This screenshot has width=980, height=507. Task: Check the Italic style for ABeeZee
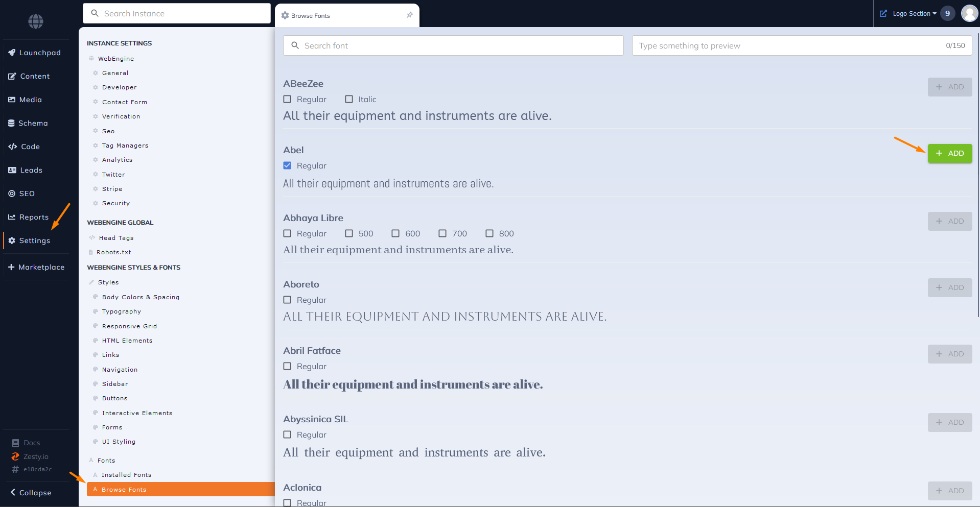(x=349, y=99)
